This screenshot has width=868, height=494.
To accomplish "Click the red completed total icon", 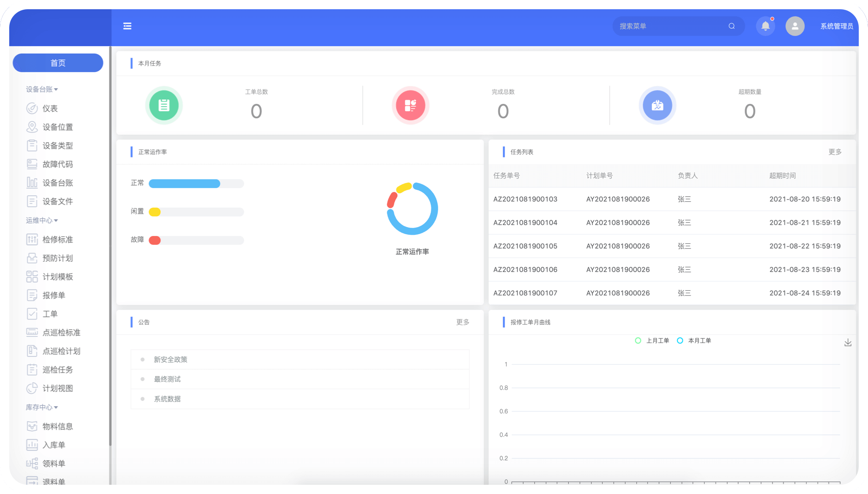I will pos(410,106).
